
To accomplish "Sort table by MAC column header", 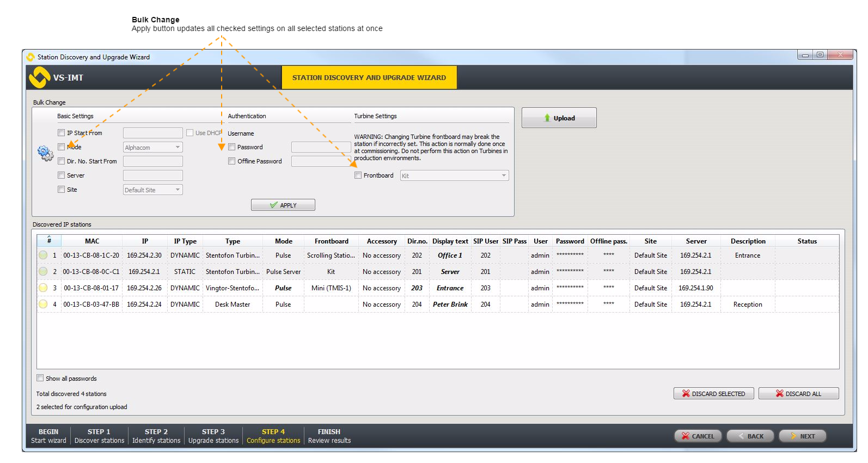I will point(92,241).
